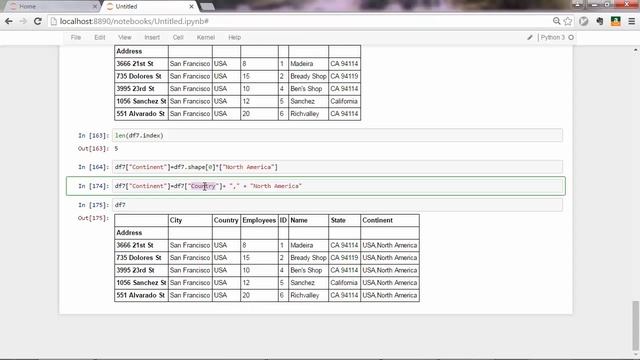
Task: Click the address bar URL field
Action: pyautogui.click(x=300, y=21)
